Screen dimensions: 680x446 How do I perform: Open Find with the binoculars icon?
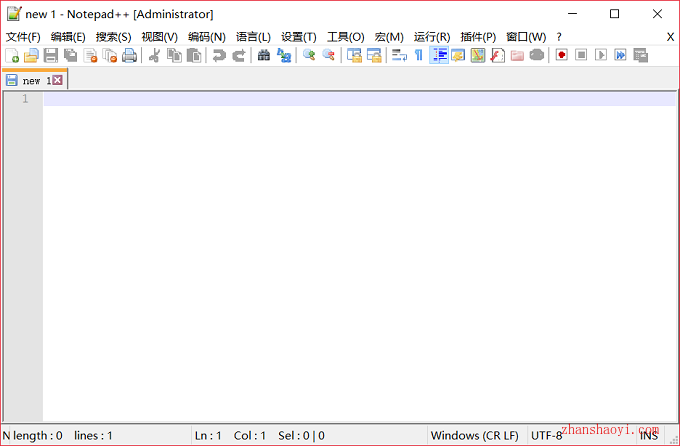264,56
